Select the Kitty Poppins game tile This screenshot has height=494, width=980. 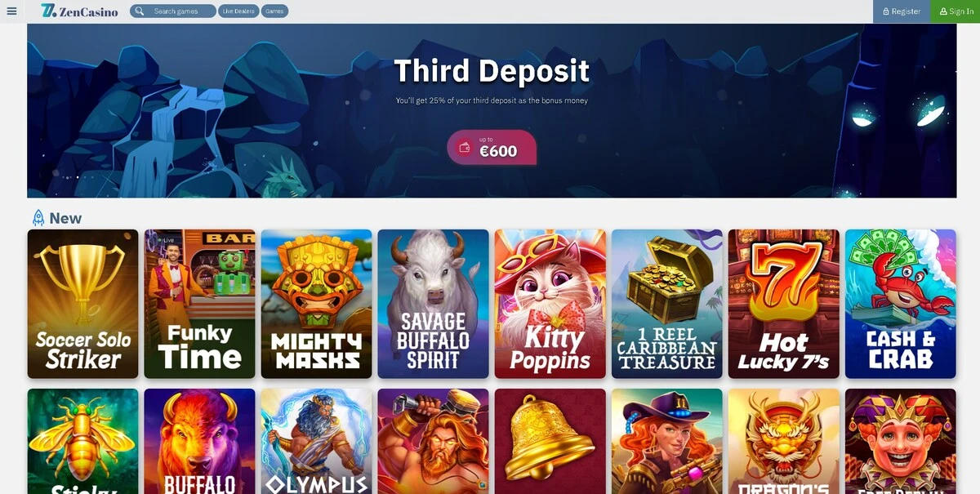coord(550,304)
